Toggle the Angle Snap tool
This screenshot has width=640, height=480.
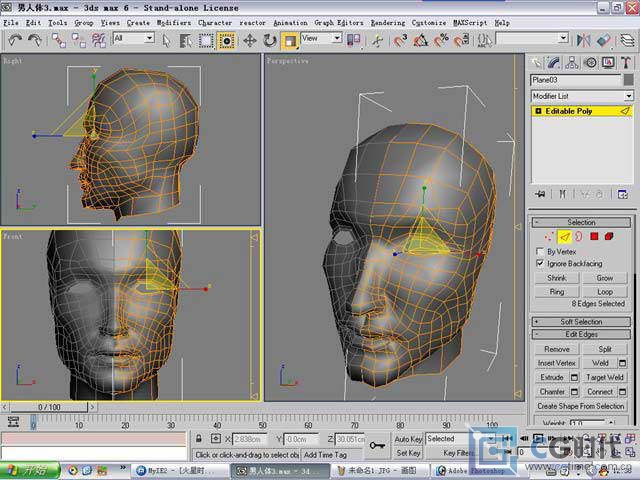tap(421, 40)
